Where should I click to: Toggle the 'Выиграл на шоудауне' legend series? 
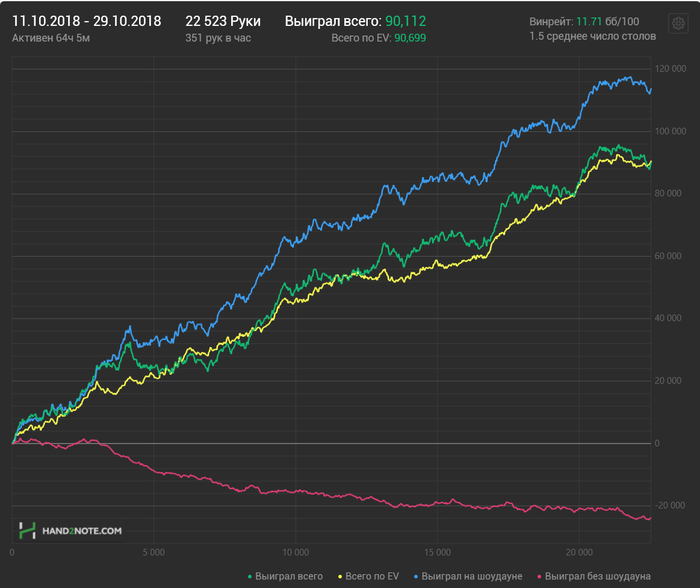(468, 576)
